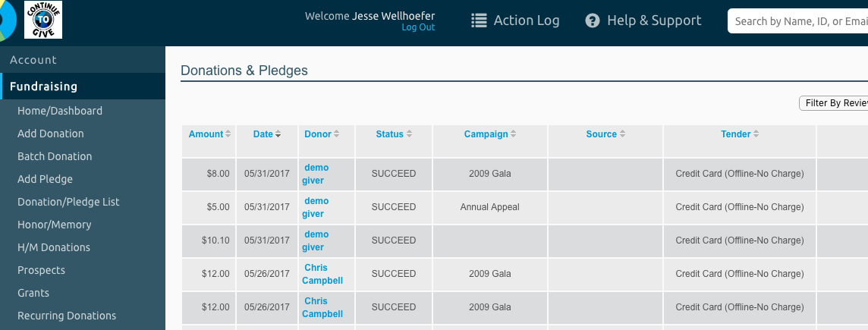Go to Recurring Donations menu item
The width and height of the screenshot is (868, 330).
67,316
